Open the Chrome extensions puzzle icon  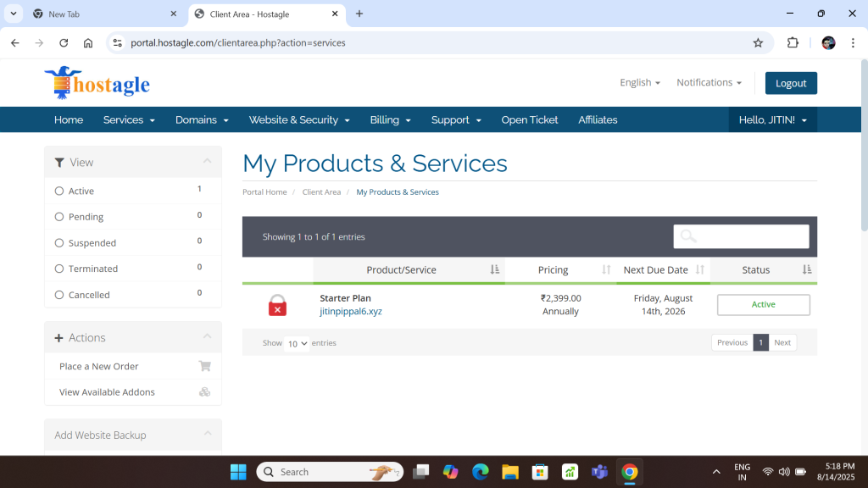[793, 42]
